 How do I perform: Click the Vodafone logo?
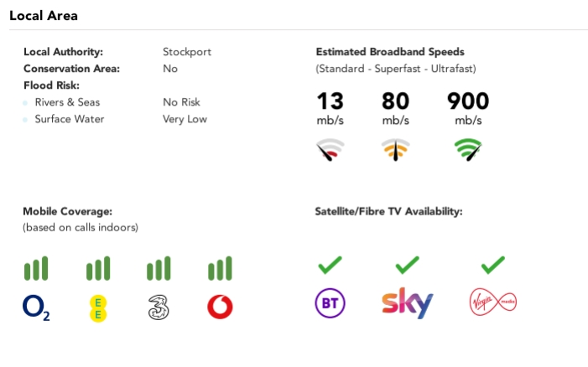click(220, 308)
